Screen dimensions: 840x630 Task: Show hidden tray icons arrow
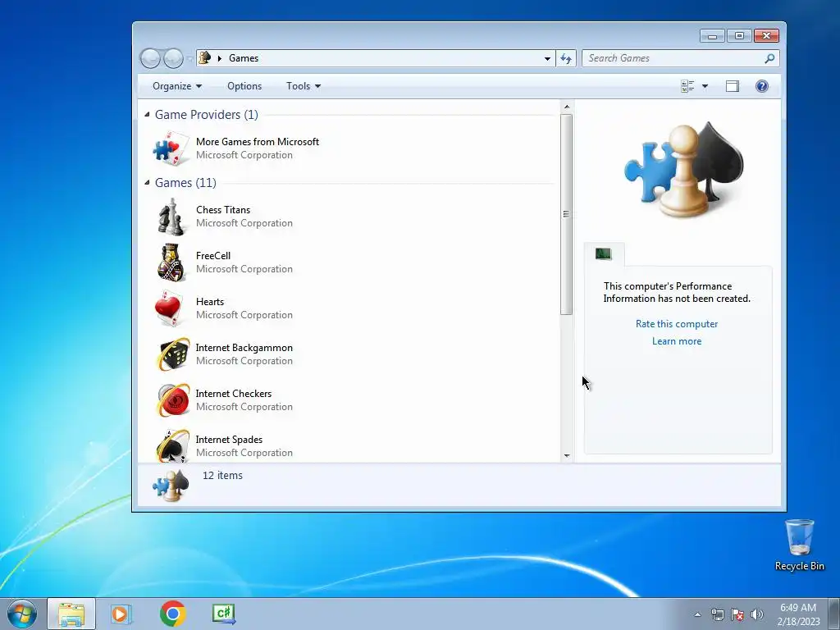coord(697,614)
